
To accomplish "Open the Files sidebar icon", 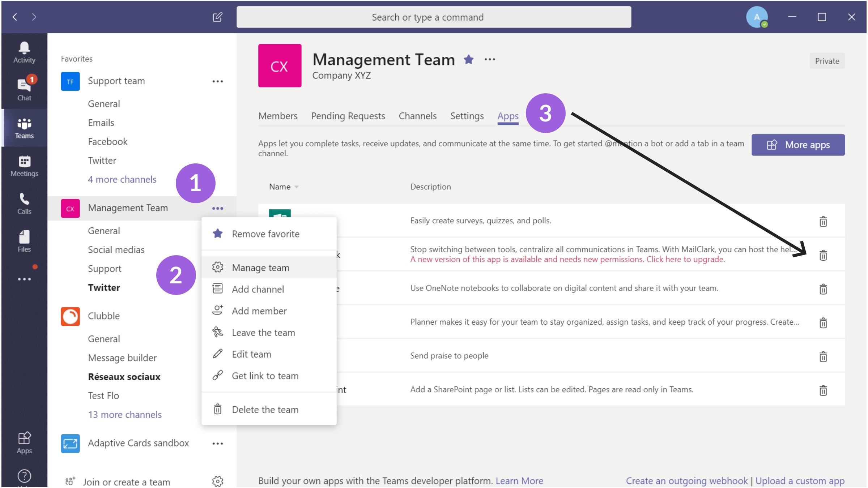I will coord(24,241).
